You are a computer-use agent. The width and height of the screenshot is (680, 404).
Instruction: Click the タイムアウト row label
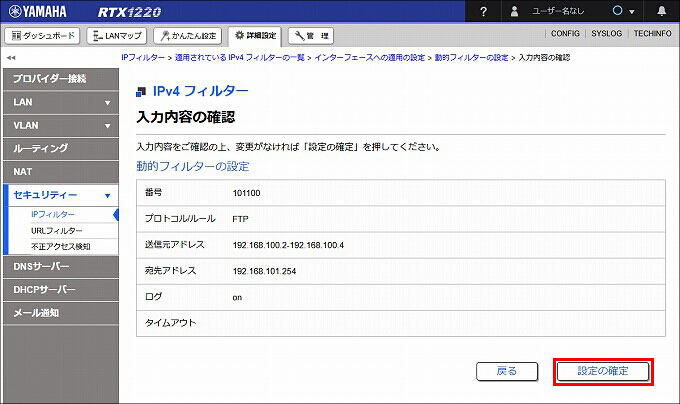pos(170,323)
